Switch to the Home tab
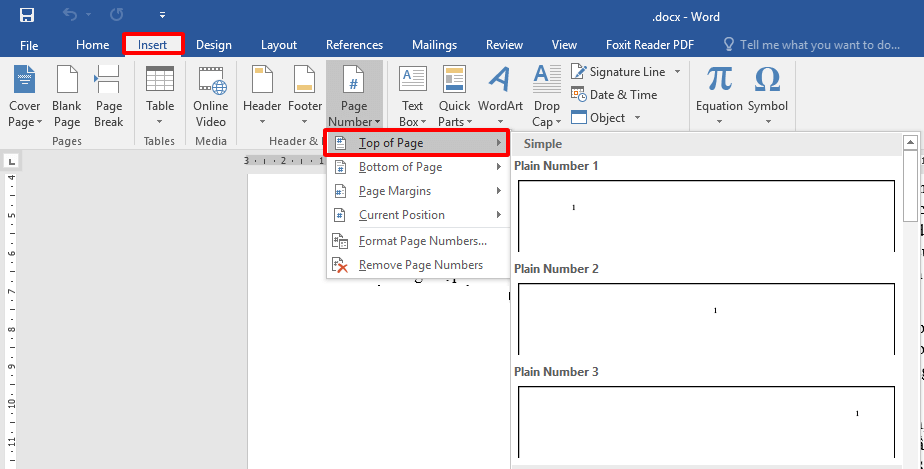924x469 pixels. pos(93,45)
